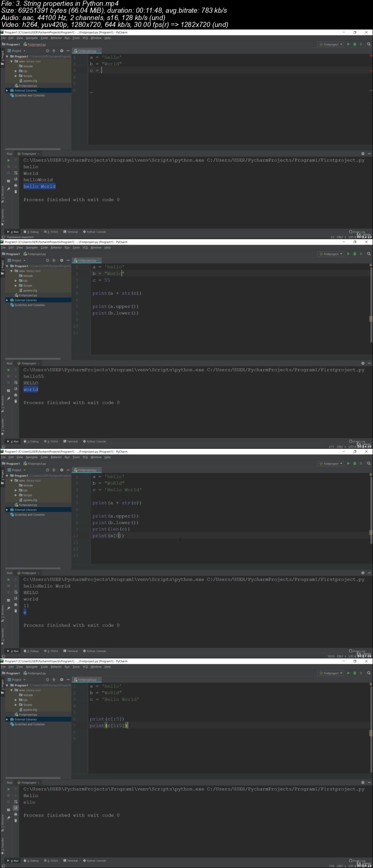Open Run panel settings gear in the 00:02:22 frame

363,153
